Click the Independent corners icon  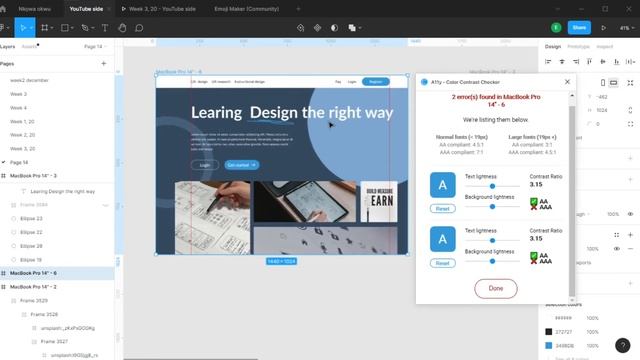(x=630, y=124)
